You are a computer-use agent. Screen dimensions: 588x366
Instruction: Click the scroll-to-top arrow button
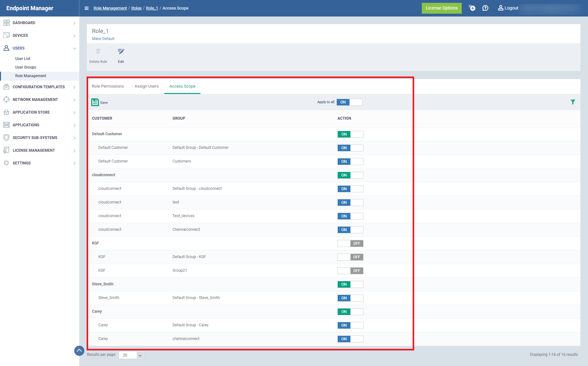(79, 351)
